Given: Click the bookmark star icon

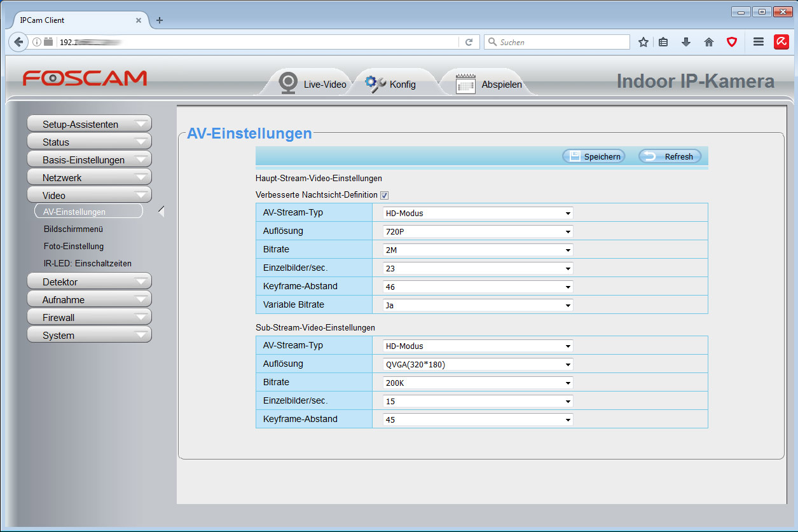Looking at the screenshot, I should point(643,42).
